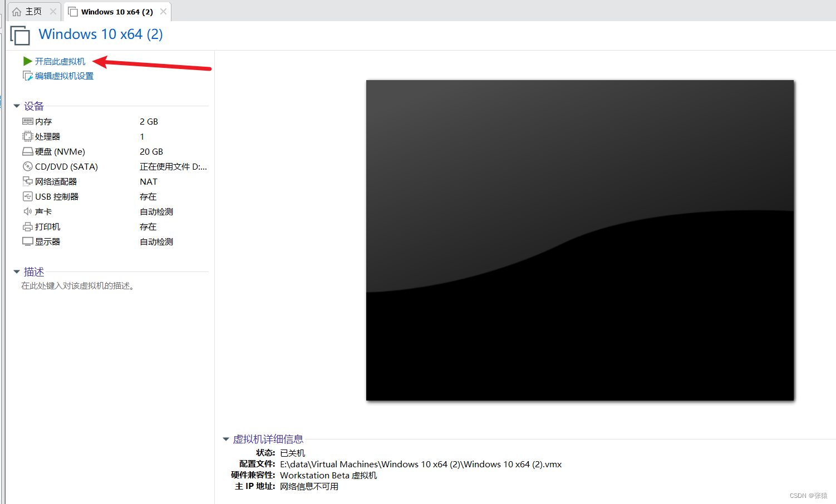Viewport: 836px width, 504px height.
Task: Click the large VM icon beside the title
Action: coord(20,35)
